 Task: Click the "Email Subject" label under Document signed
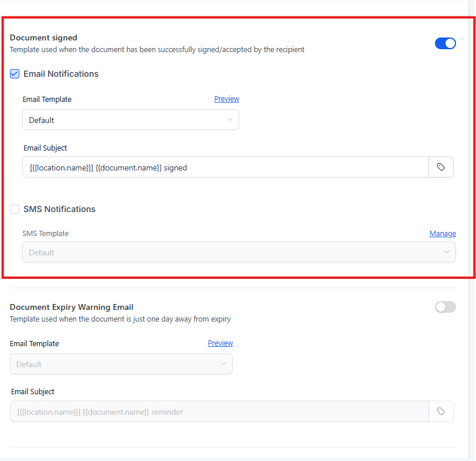(45, 148)
